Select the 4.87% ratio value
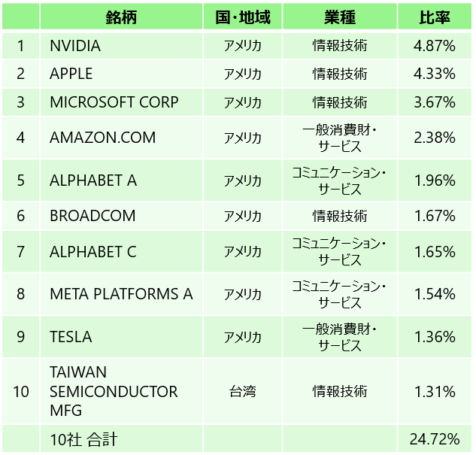476x455 pixels. click(435, 46)
